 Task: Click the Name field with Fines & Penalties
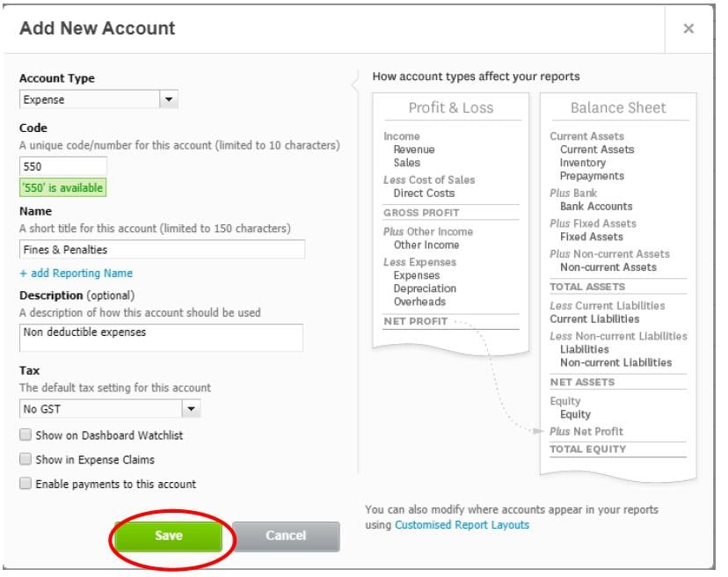(x=162, y=250)
